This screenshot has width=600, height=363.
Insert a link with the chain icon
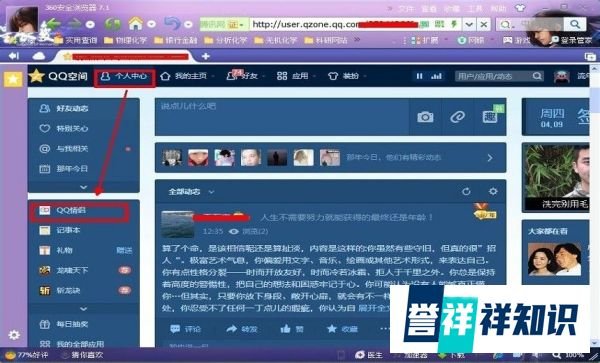457,117
